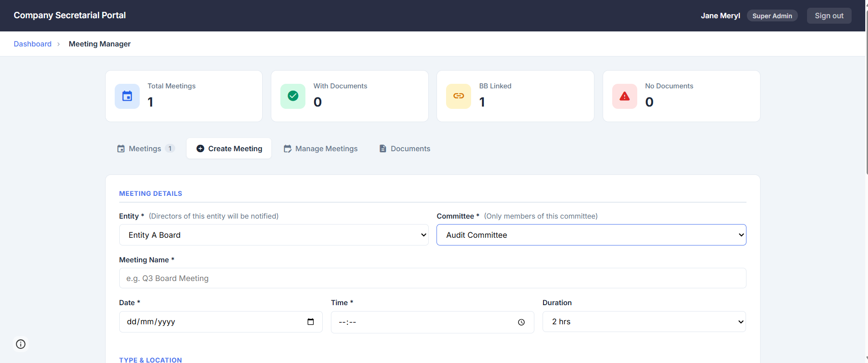The width and height of the screenshot is (868, 363).
Task: Click the Manage Meetings edit-calendar icon
Action: 287,148
